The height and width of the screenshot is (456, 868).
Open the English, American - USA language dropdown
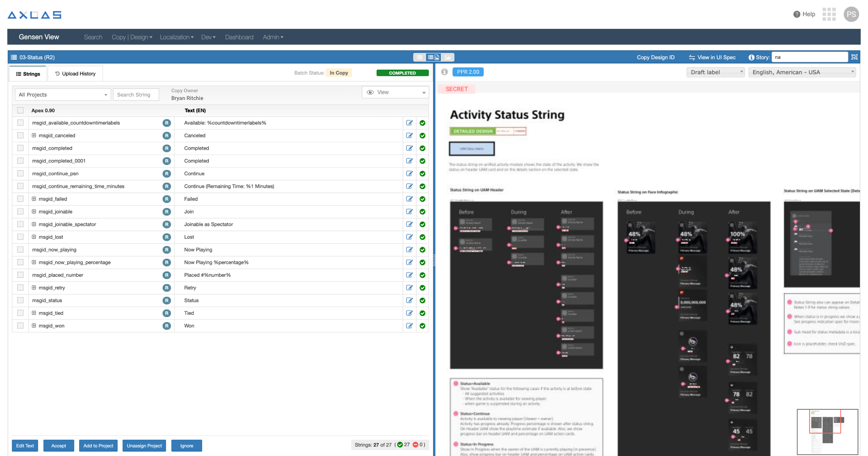pos(802,72)
